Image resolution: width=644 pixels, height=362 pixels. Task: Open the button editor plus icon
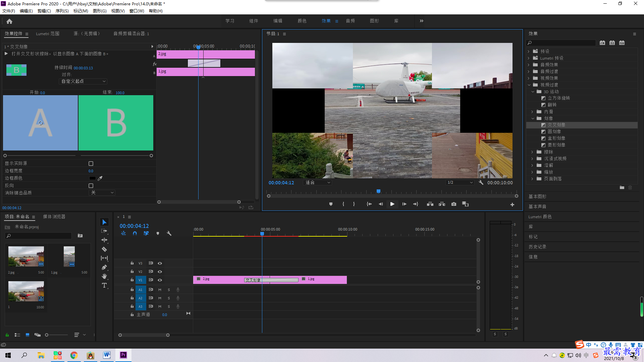pyautogui.click(x=512, y=204)
